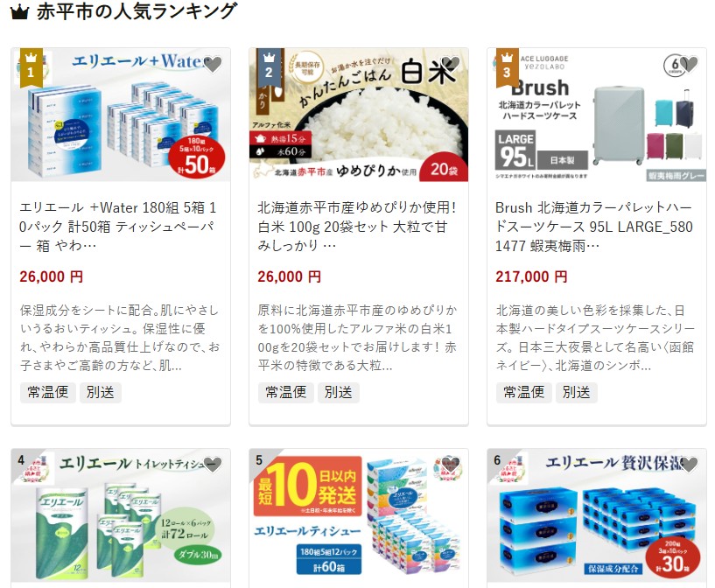Click the rank 2 crown badge
The image size is (715, 588).
coord(269,67)
